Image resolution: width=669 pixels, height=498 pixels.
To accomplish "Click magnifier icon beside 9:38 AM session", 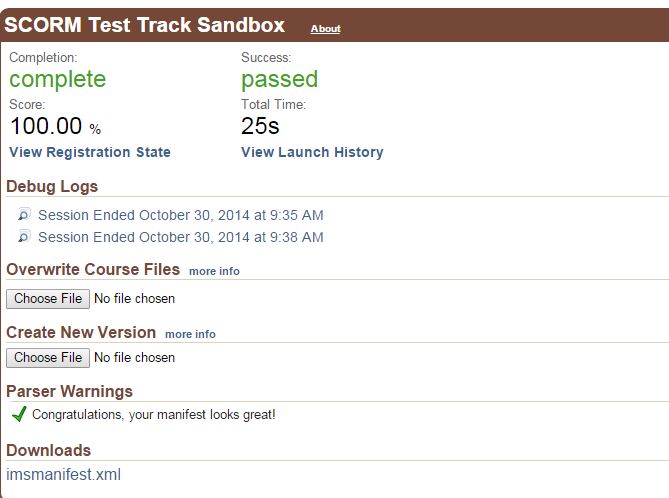I will coord(25,237).
